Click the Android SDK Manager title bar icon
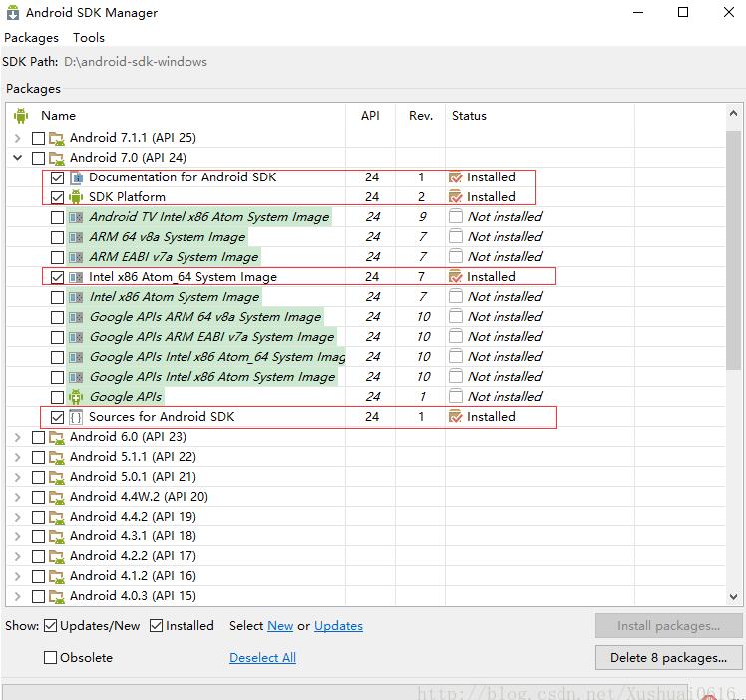The image size is (746, 700). pos(13,13)
